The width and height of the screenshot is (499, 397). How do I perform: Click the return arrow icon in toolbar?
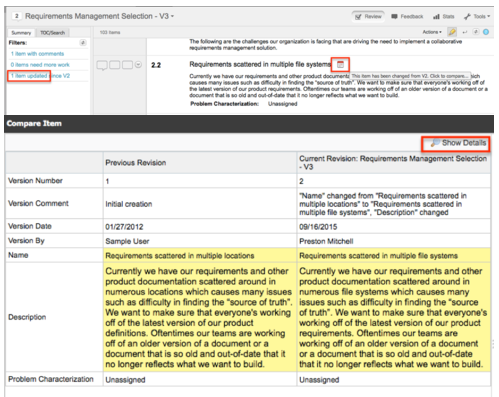[465, 32]
